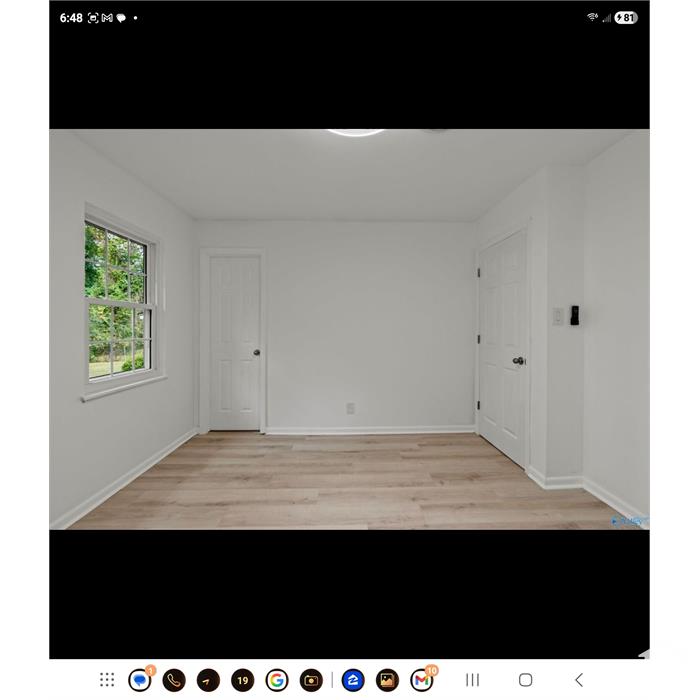Open the Calendar app showing 19
The height and width of the screenshot is (700, 700).
coord(243,680)
